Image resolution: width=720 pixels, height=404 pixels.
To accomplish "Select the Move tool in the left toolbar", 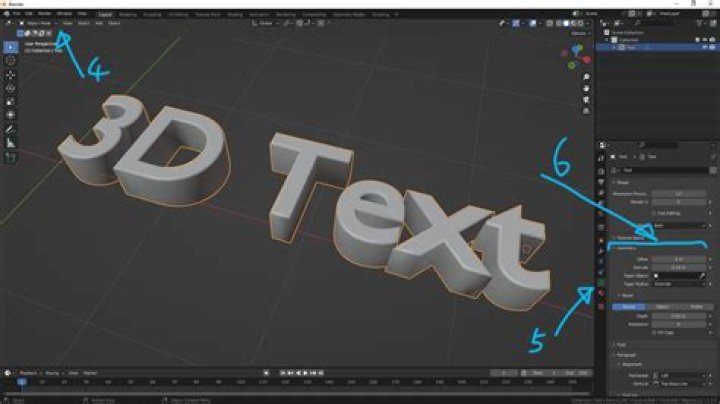I will [x=11, y=74].
